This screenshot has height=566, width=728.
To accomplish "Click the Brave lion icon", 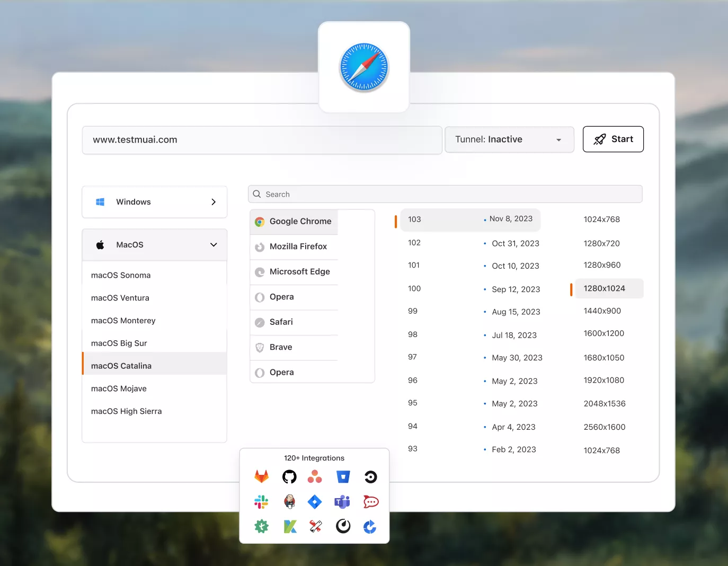I will coord(260,348).
